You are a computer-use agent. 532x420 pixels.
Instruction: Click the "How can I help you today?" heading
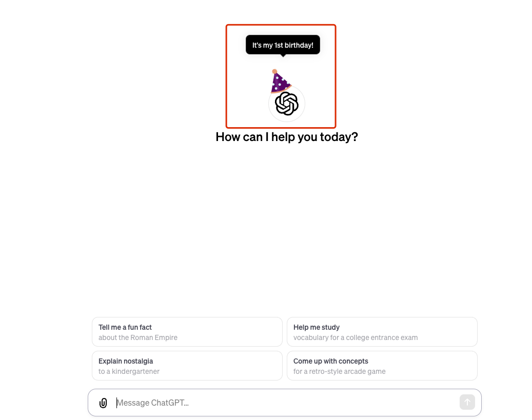click(x=287, y=137)
